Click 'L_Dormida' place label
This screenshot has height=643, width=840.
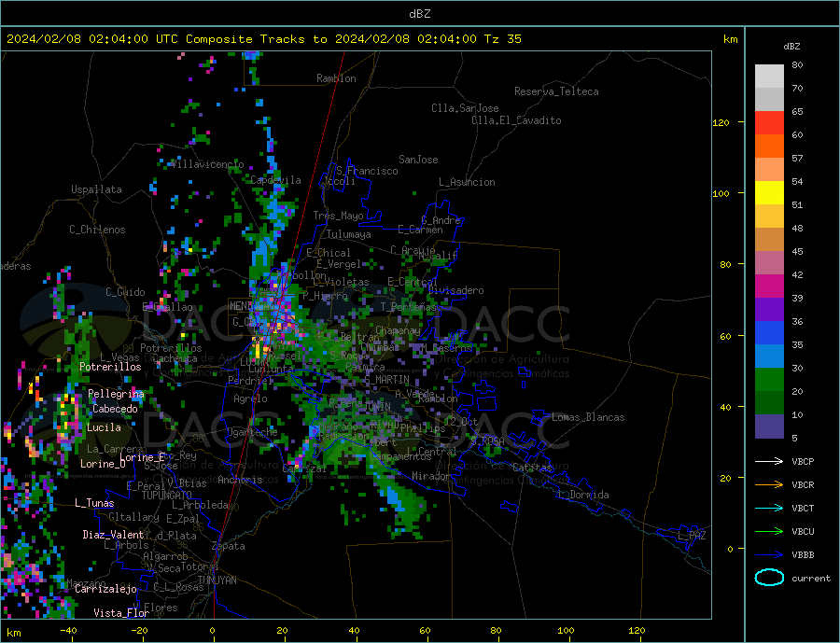(x=583, y=495)
